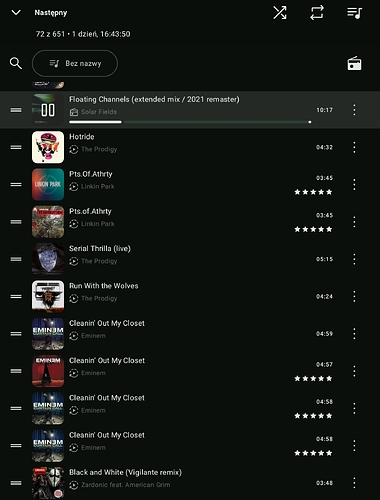The width and height of the screenshot is (380, 500).
Task: Grab the reorder handle for Floating Channels
Action: 16,110
